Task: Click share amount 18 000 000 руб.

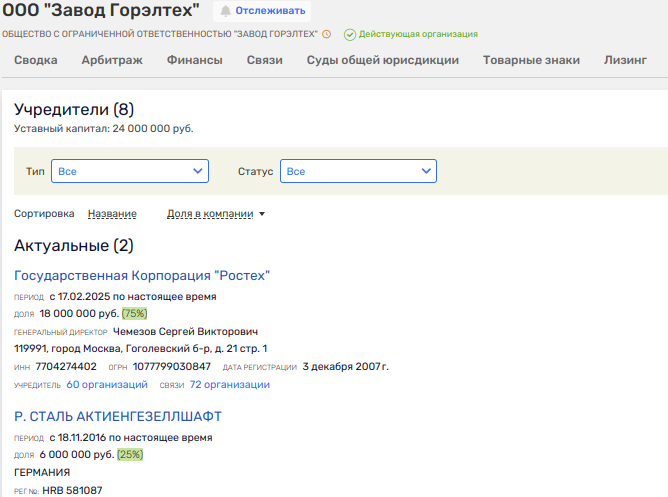Action: pyautogui.click(x=79, y=313)
